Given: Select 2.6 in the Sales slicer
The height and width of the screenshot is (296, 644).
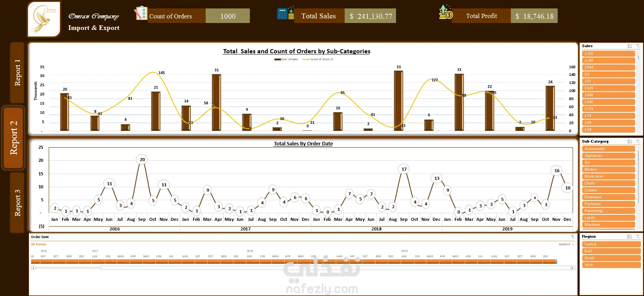Looking at the screenshot, I should point(609,74).
